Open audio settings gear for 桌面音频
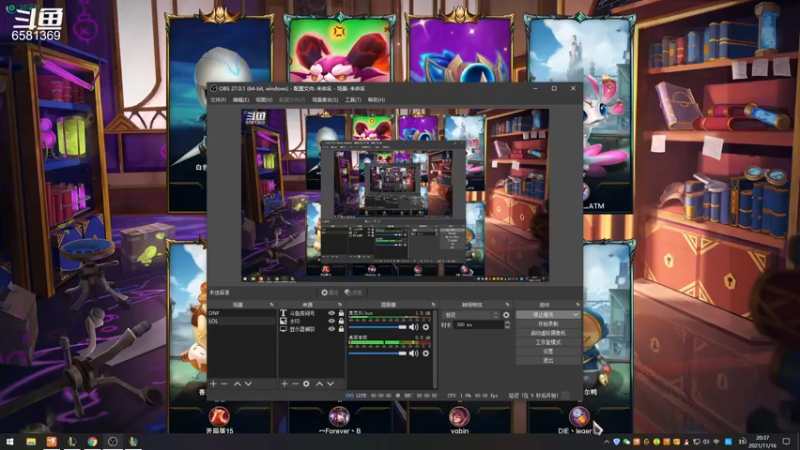The width and height of the screenshot is (800, 450). pyautogui.click(x=426, y=353)
